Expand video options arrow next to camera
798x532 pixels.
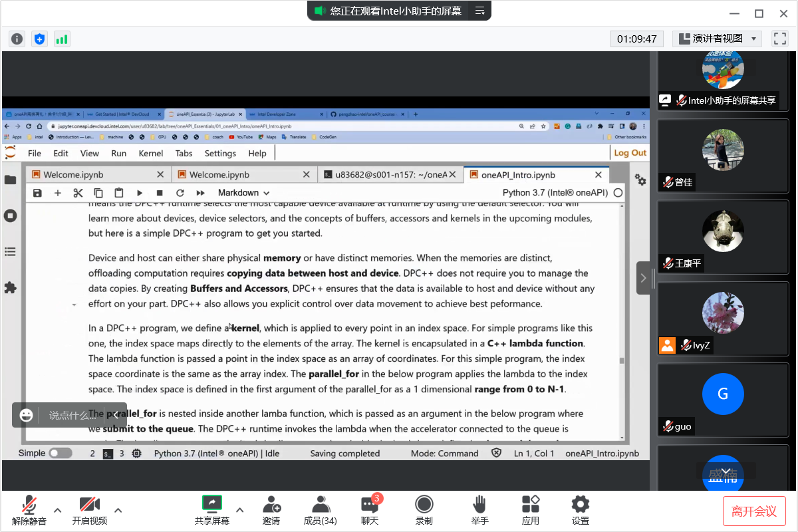118,511
